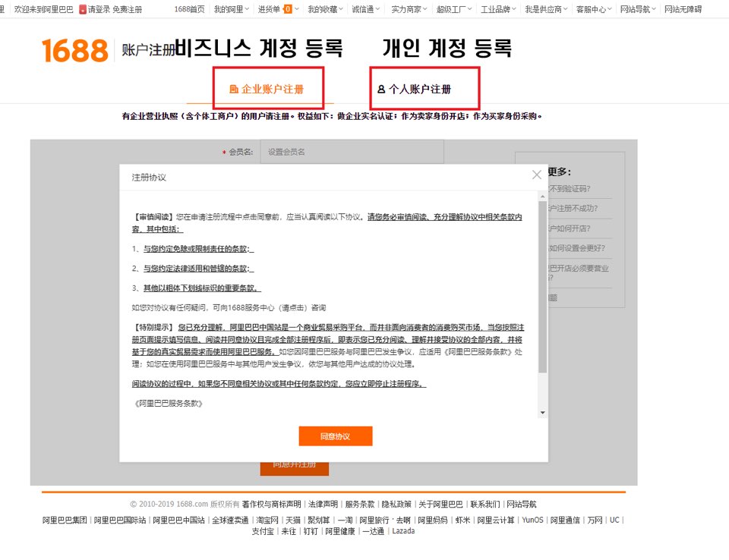The height and width of the screenshot is (560, 729).
Task: Select the 企业账户注册 tab
Action: tap(267, 90)
